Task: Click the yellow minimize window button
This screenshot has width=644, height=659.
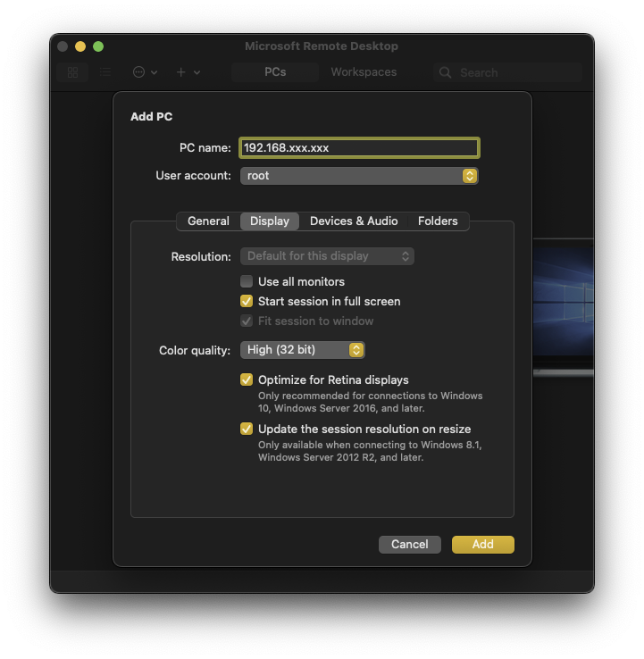Action: point(80,46)
